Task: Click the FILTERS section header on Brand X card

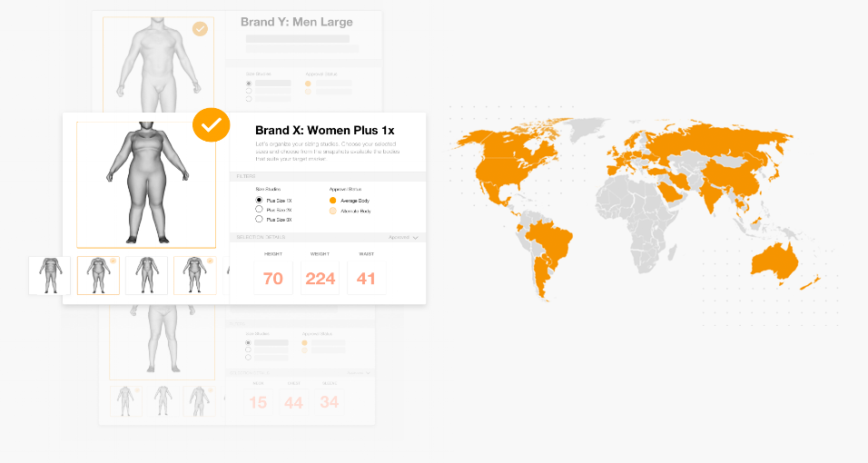Action: tap(328, 176)
